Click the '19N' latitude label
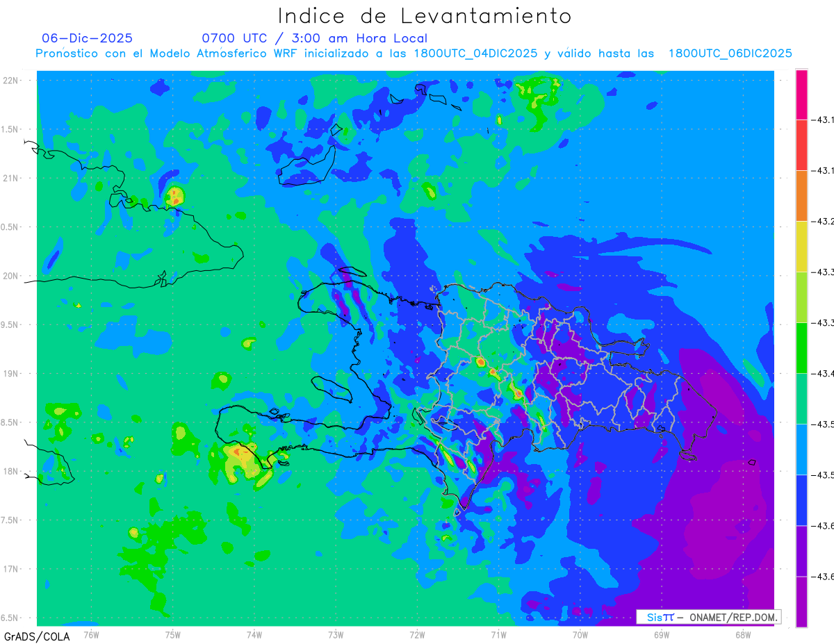834x644 pixels. tap(12, 374)
